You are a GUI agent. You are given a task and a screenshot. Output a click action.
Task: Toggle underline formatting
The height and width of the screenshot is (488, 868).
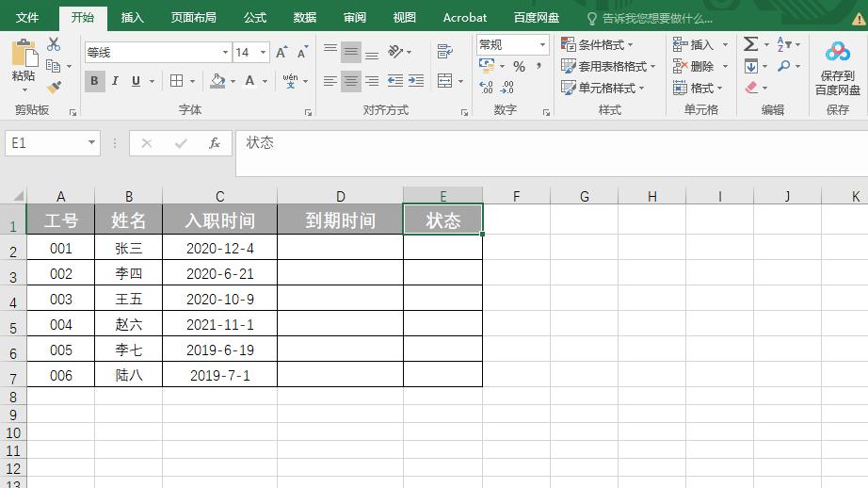click(137, 81)
